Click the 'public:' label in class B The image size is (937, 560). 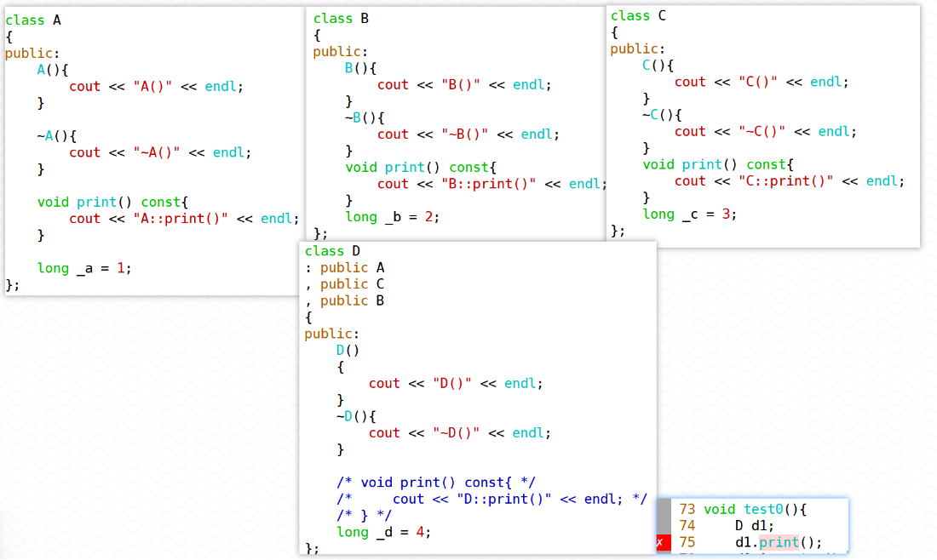click(x=341, y=52)
